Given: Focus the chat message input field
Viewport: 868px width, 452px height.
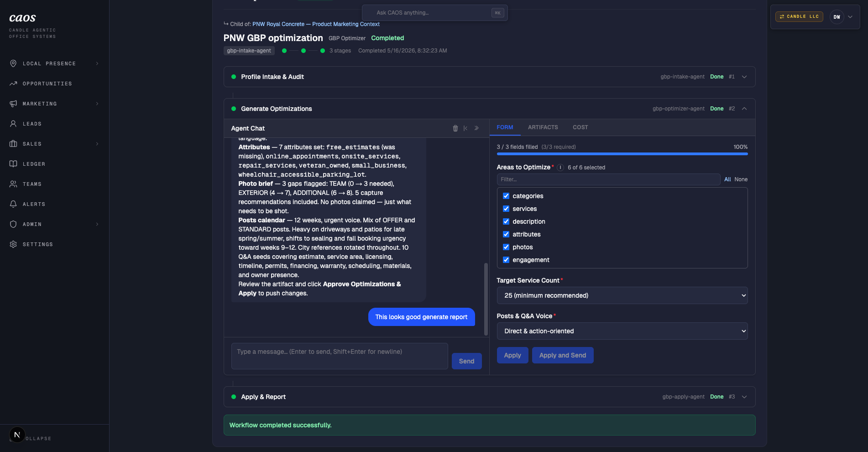Looking at the screenshot, I should 340,356.
